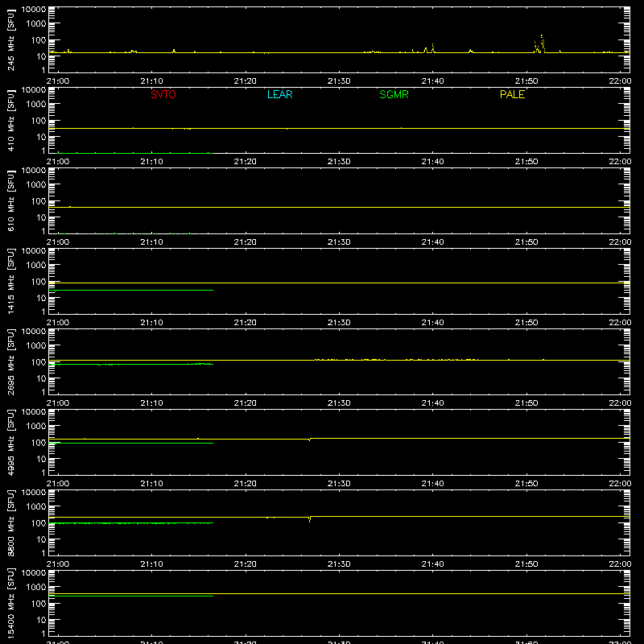Click the noisy yellow 2695 MHz trace near 21:35
The height and width of the screenshot is (644, 644).
394,360
